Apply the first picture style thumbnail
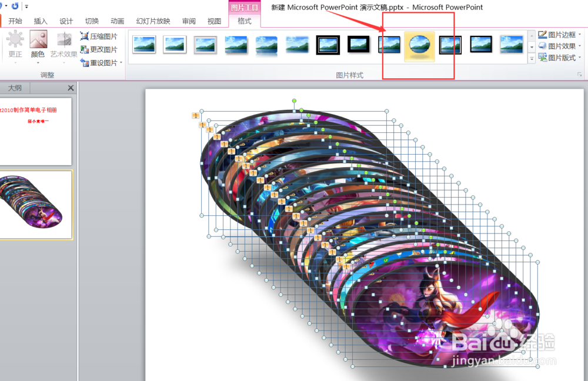The width and height of the screenshot is (588, 381). coord(144,45)
